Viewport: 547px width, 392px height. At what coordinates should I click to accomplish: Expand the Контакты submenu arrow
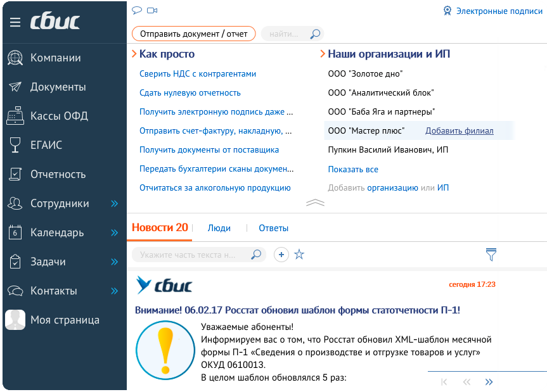(x=115, y=291)
